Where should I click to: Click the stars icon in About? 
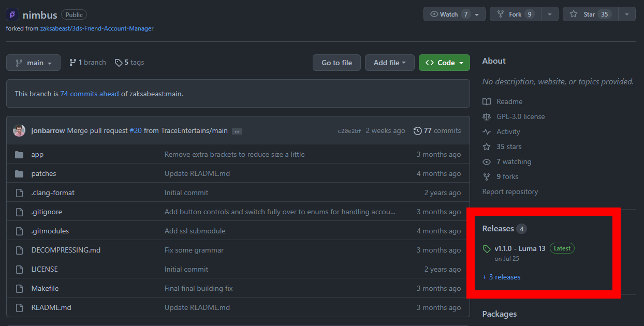[487, 146]
